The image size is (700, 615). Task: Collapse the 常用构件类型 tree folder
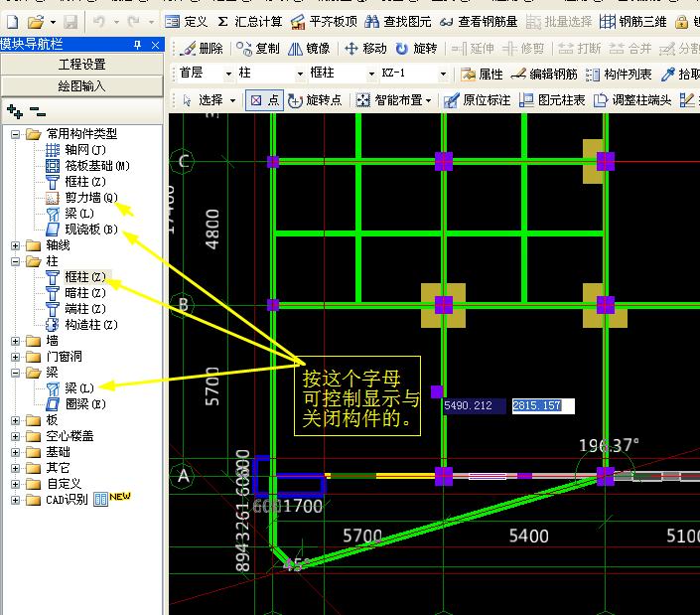(15, 134)
